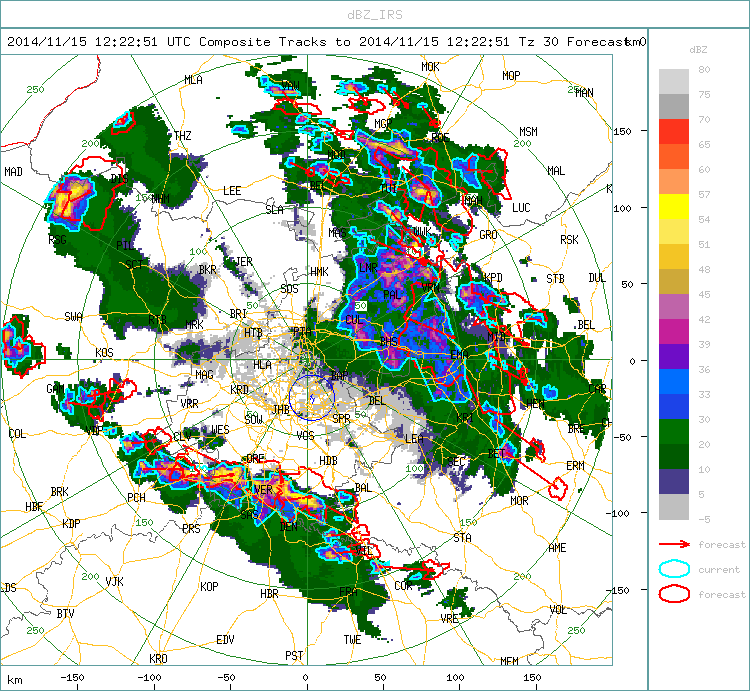750x691 pixels.
Task: Click the KOS station label
Action: pos(104,353)
